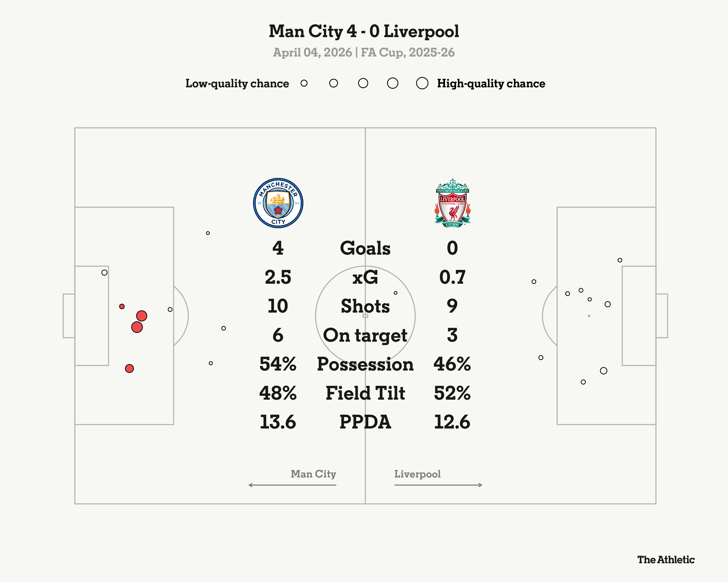
Task: Click the largest legend circle beside High-quality chance
Action: (422, 83)
